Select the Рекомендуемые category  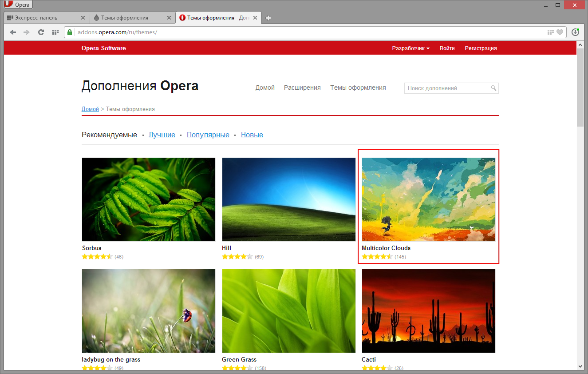(x=109, y=135)
